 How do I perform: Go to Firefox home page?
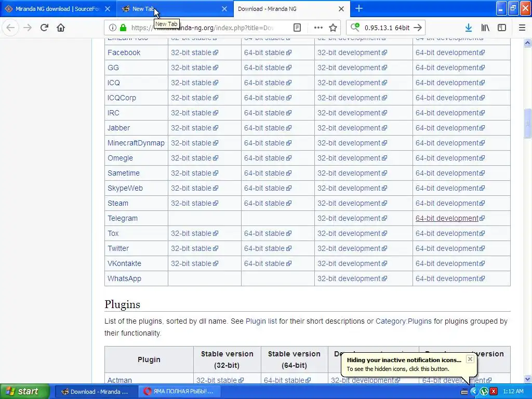[61, 28]
